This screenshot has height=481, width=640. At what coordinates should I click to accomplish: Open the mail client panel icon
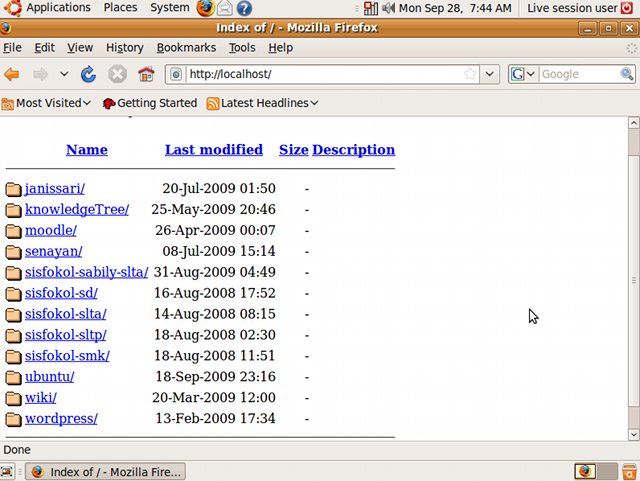(x=224, y=8)
